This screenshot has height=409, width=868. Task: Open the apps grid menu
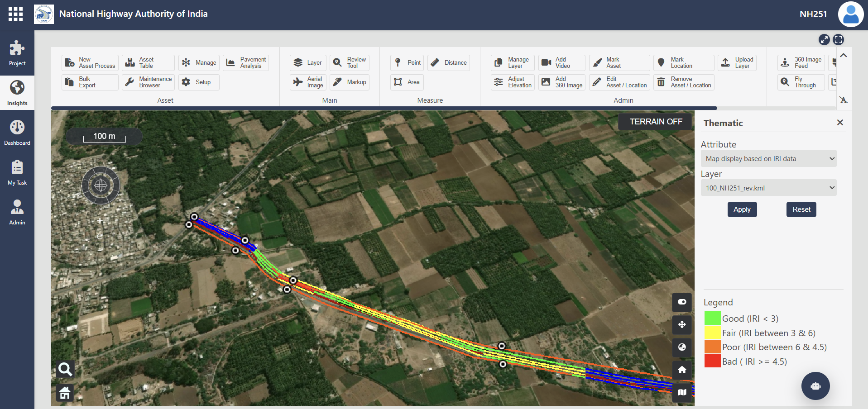[15, 14]
